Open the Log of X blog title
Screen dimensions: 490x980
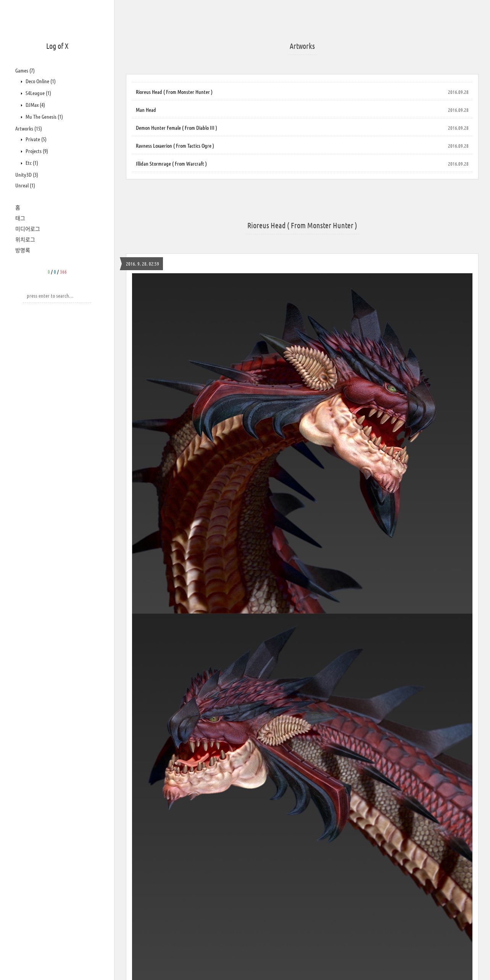coord(57,46)
